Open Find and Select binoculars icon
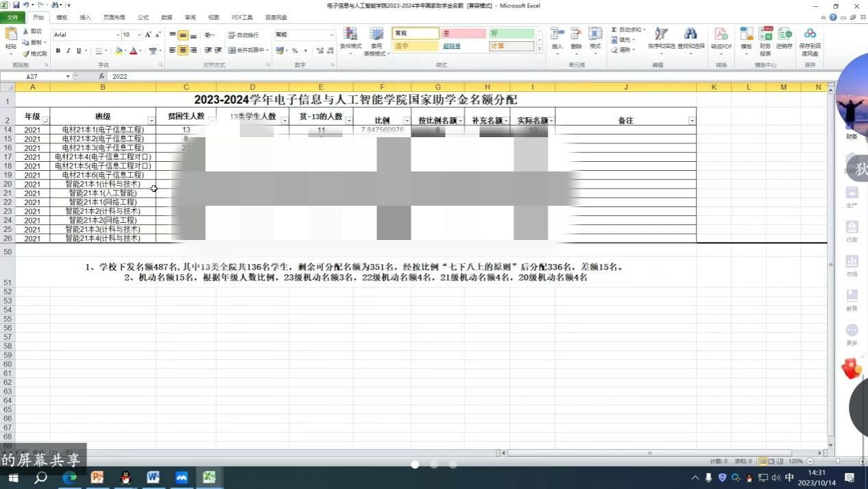This screenshot has height=489, width=868. click(x=690, y=39)
